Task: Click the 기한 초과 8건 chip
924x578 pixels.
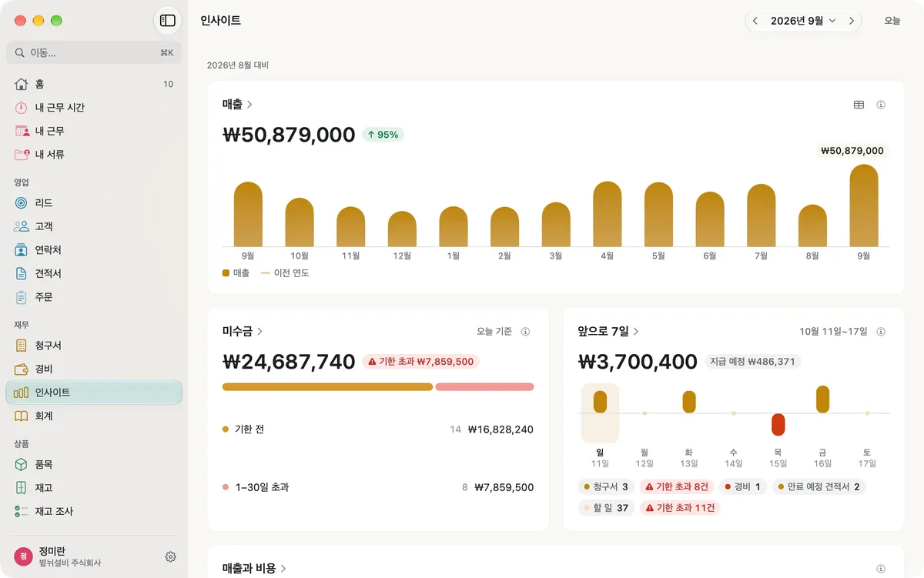Action: click(677, 487)
